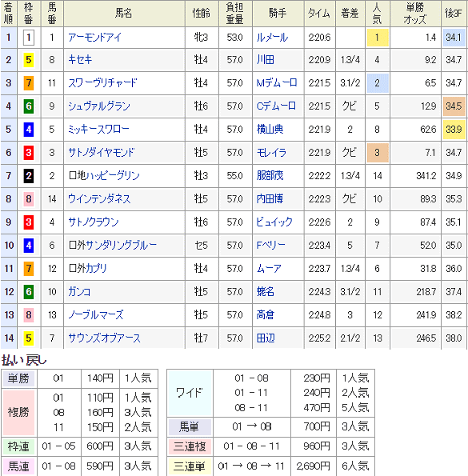Screen dimensions: 468x476
Task: Click the 三連複 payout label
Action: tap(190, 446)
